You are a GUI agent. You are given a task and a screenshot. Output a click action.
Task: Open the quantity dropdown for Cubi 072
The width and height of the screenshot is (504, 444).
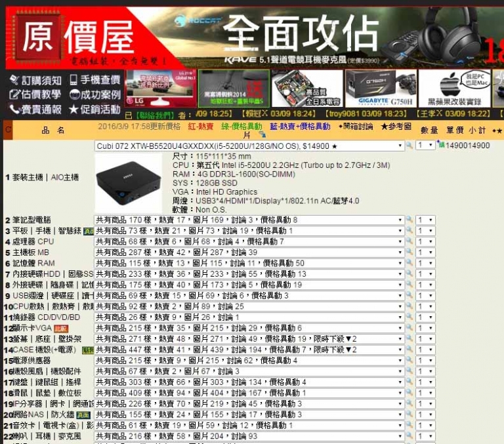click(x=425, y=146)
